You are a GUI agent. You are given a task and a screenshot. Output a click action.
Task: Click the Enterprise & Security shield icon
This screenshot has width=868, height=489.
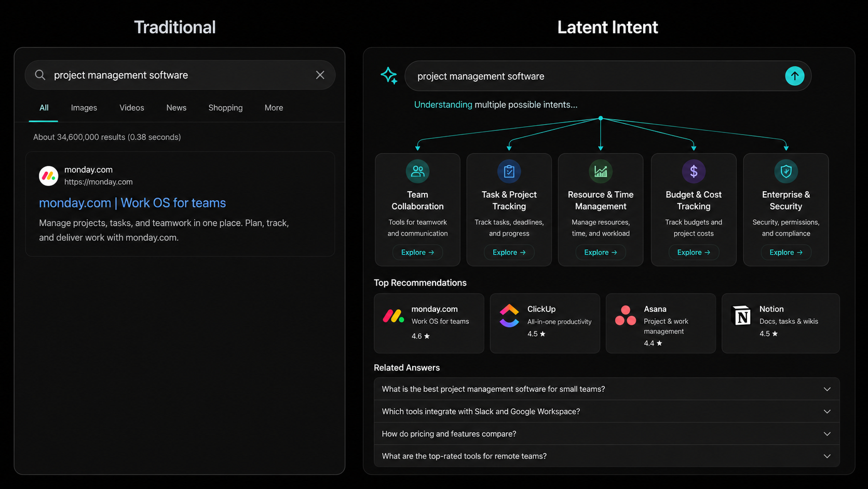click(x=786, y=171)
